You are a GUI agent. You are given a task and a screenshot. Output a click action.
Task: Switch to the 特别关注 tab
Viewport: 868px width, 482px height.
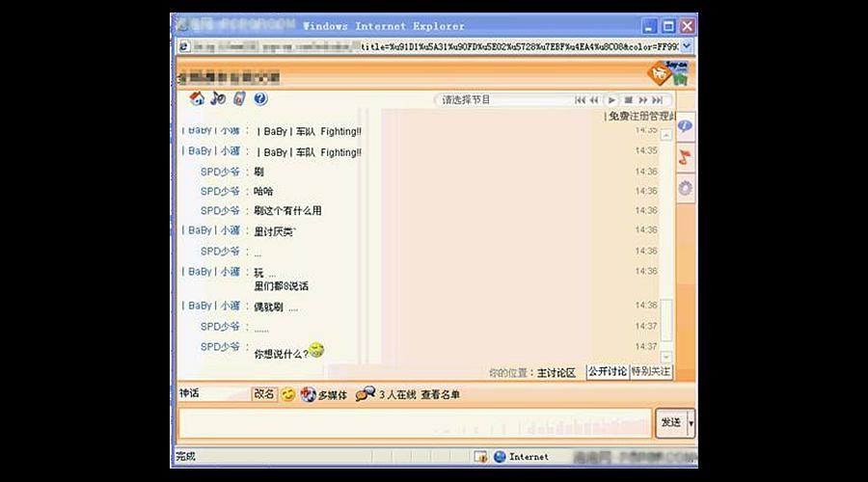tap(650, 372)
